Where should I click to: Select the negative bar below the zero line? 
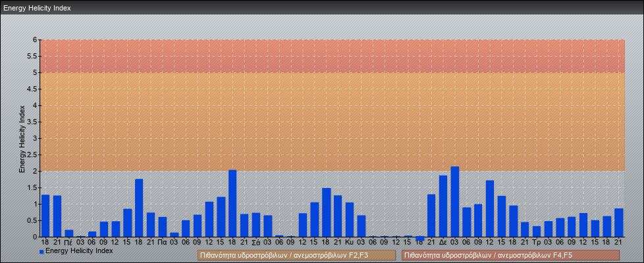419,239
